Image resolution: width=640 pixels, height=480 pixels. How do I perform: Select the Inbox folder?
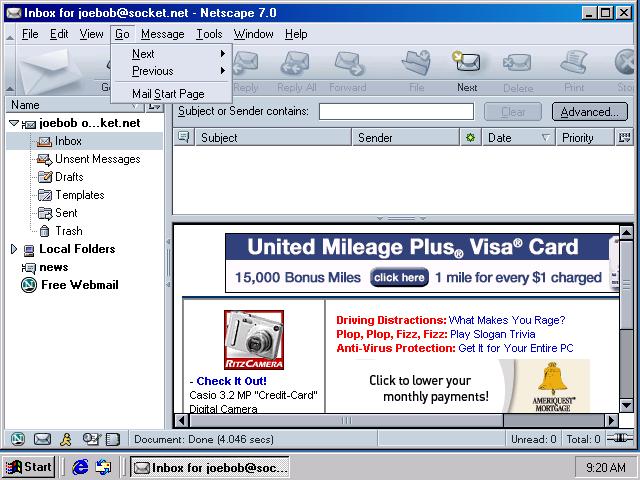pos(84,141)
